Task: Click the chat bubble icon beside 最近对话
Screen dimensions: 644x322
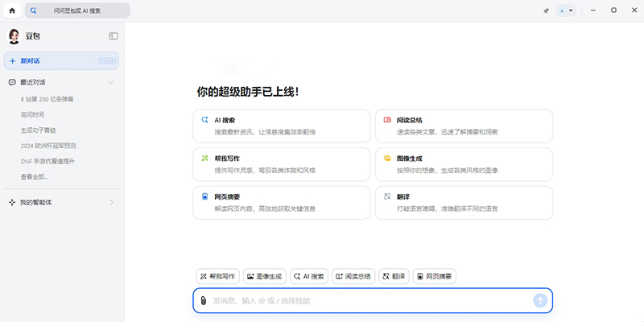Action: [x=12, y=82]
